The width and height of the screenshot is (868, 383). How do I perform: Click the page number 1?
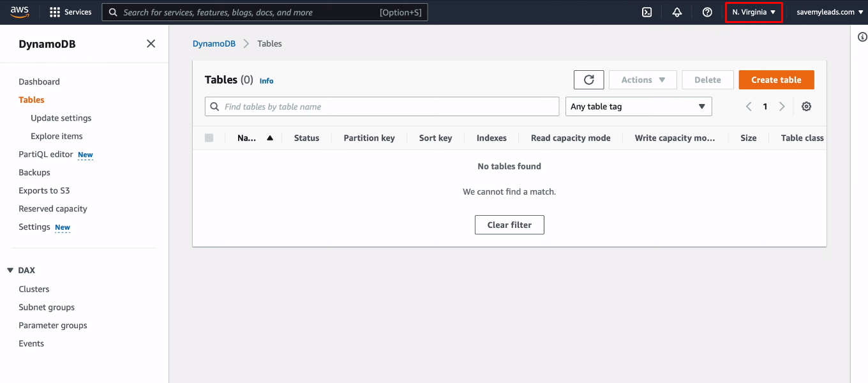pyautogui.click(x=765, y=107)
